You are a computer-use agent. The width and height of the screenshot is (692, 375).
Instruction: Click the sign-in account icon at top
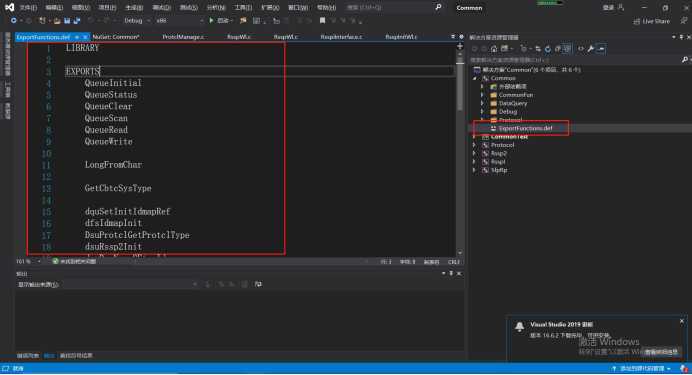(621, 7)
